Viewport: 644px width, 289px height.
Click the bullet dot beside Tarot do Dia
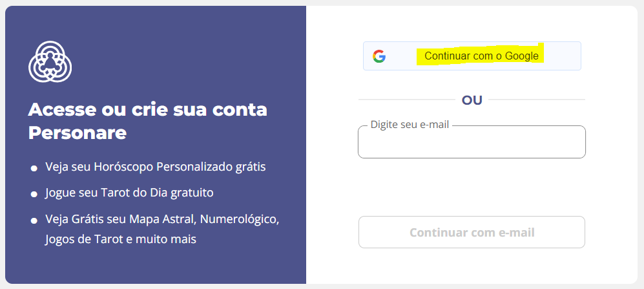point(34,194)
